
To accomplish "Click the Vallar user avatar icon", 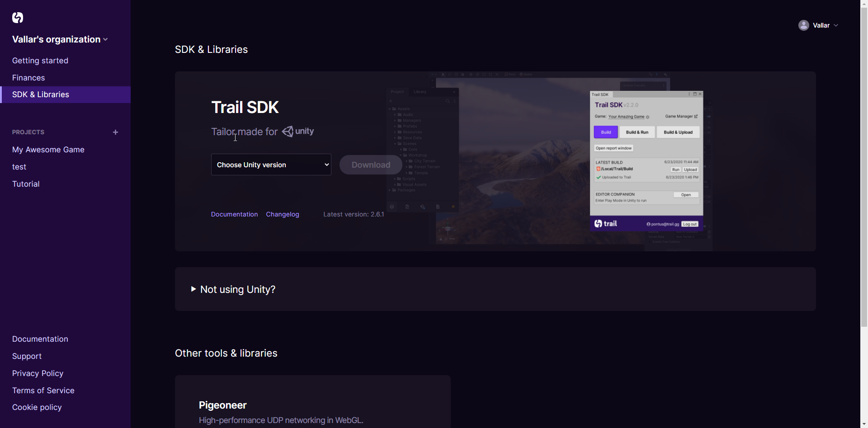I will [x=804, y=25].
